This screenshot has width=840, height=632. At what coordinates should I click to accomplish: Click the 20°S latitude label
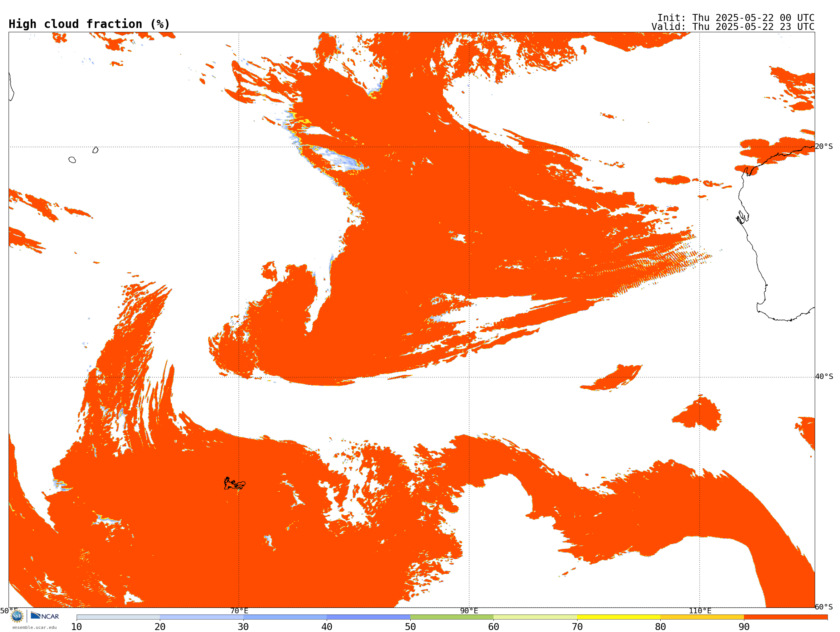(x=824, y=147)
